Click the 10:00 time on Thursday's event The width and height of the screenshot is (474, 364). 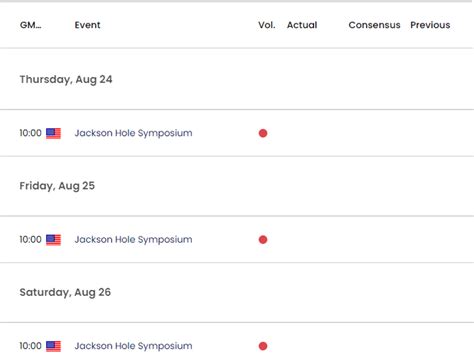[30, 133]
